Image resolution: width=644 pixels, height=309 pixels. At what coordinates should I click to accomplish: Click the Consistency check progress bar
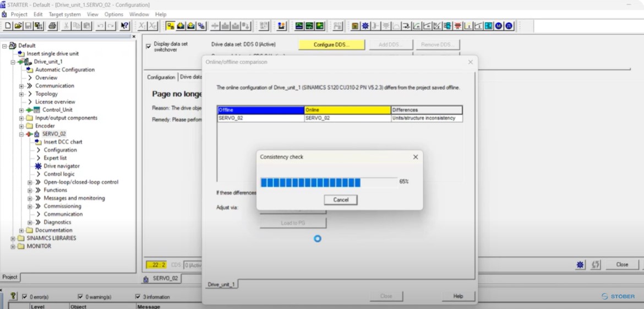pyautogui.click(x=329, y=182)
